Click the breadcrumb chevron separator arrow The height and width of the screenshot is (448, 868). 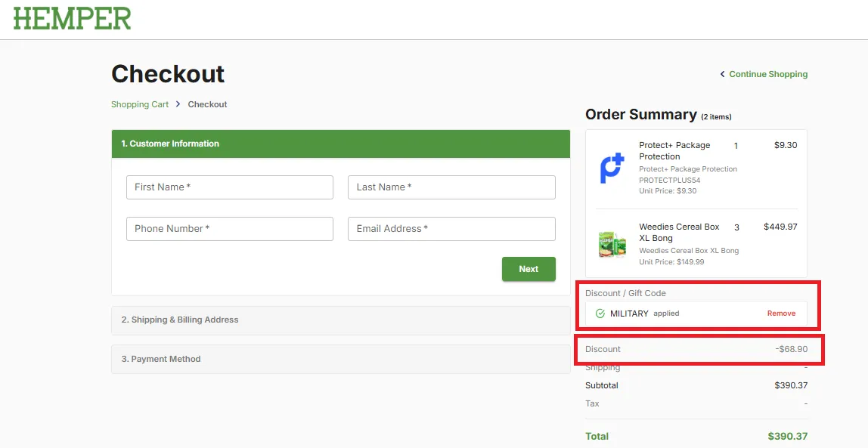(178, 104)
